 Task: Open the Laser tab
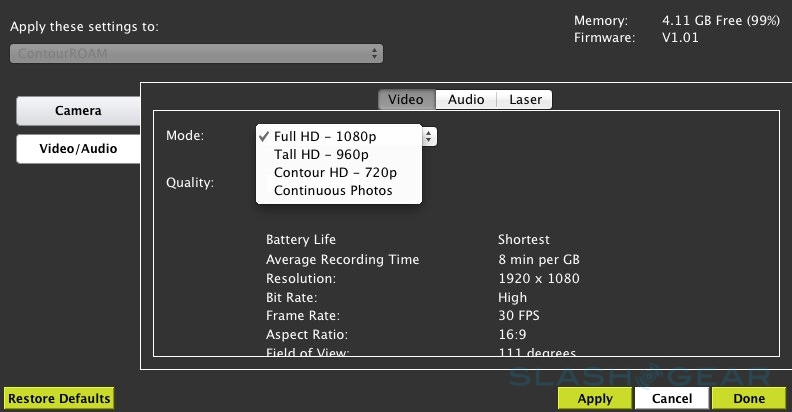[x=525, y=99]
